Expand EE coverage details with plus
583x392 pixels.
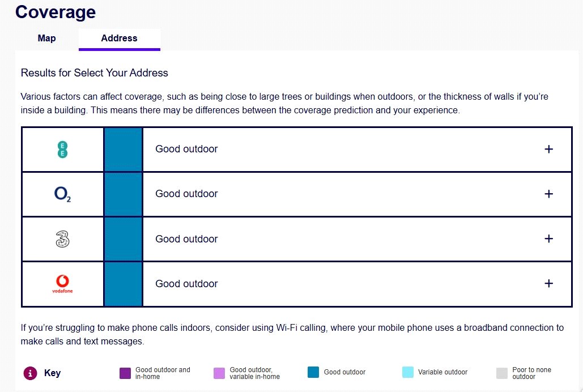tap(548, 150)
